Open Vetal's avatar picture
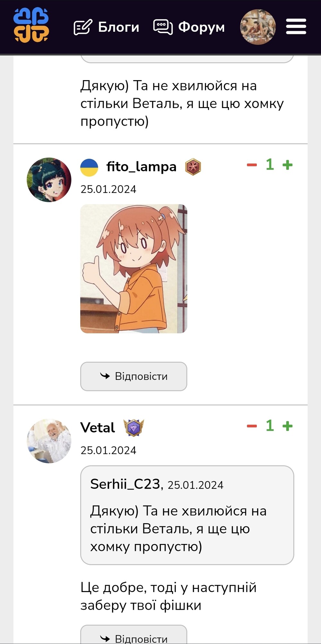The width and height of the screenshot is (321, 644). coord(49,441)
